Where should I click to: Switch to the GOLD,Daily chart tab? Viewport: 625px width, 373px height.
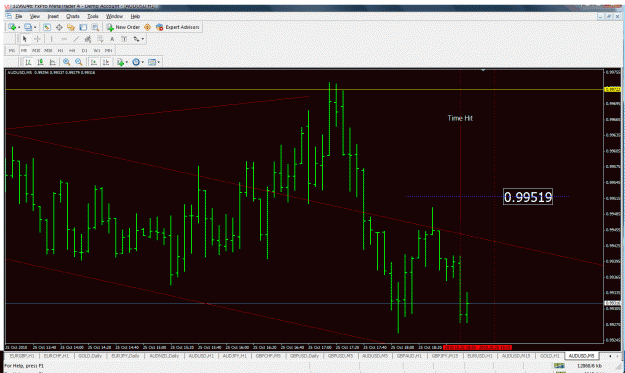pyautogui.click(x=90, y=355)
